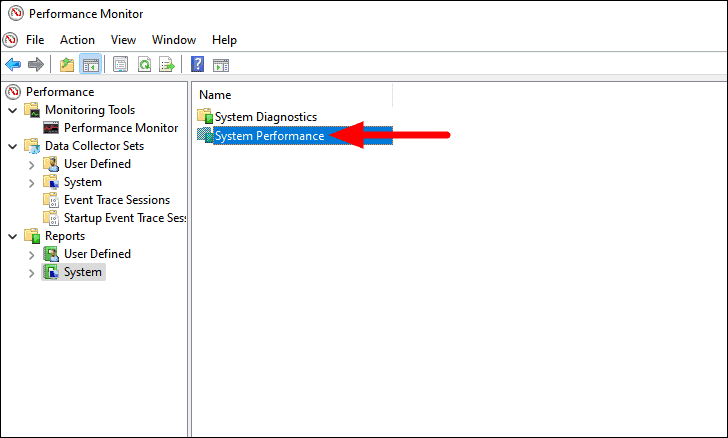The image size is (728, 438).
Task: Select the Reports label
Action: click(x=65, y=236)
